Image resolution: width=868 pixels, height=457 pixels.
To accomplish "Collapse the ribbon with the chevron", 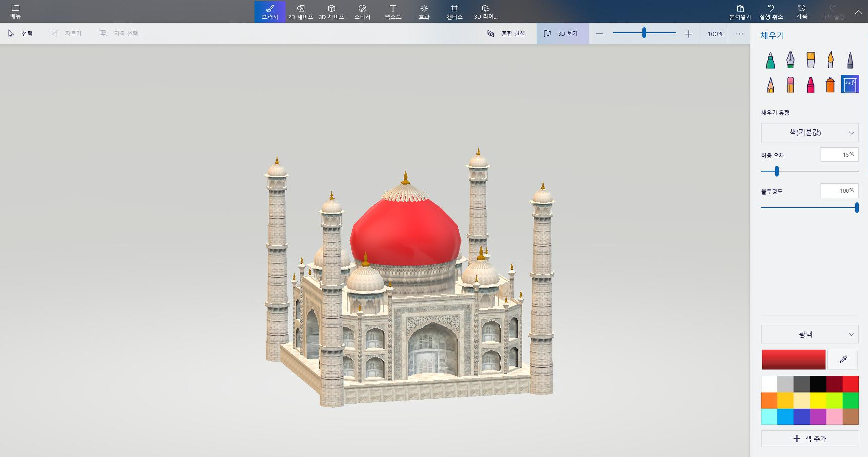I will [858, 12].
